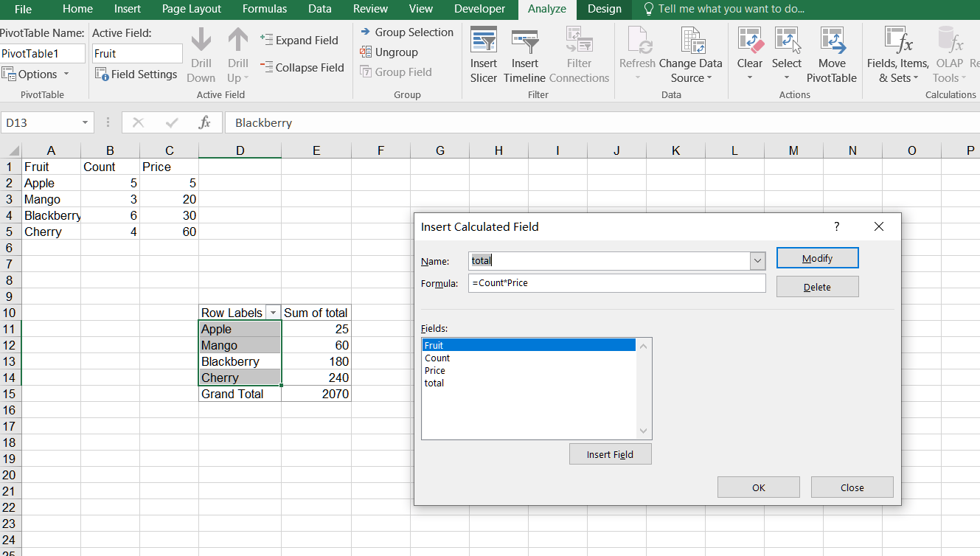Image resolution: width=980 pixels, height=556 pixels.
Task: Switch to the Formulas tab
Action: click(265, 9)
